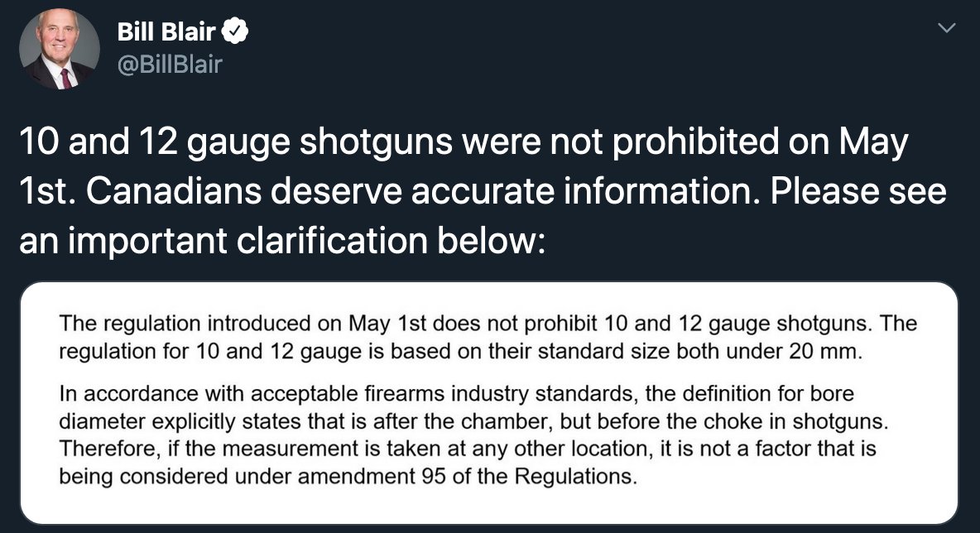
Task: Click the 'an important clarification below:' line
Action: (x=282, y=241)
